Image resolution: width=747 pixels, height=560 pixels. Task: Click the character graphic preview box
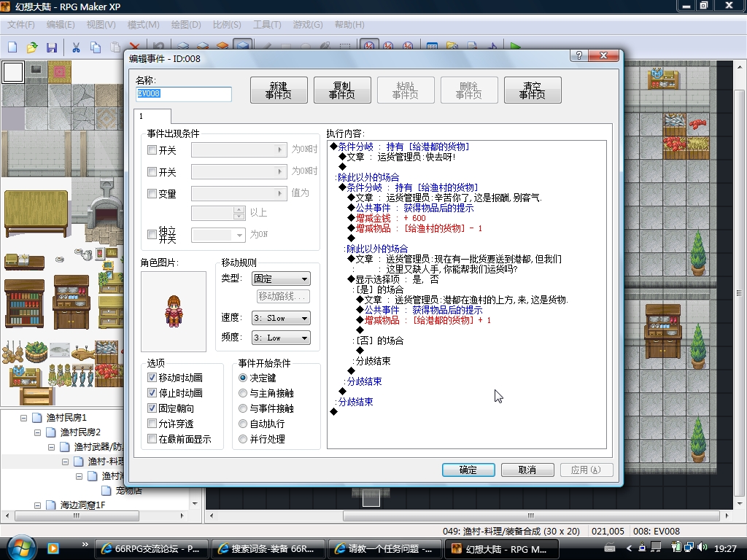tap(174, 311)
